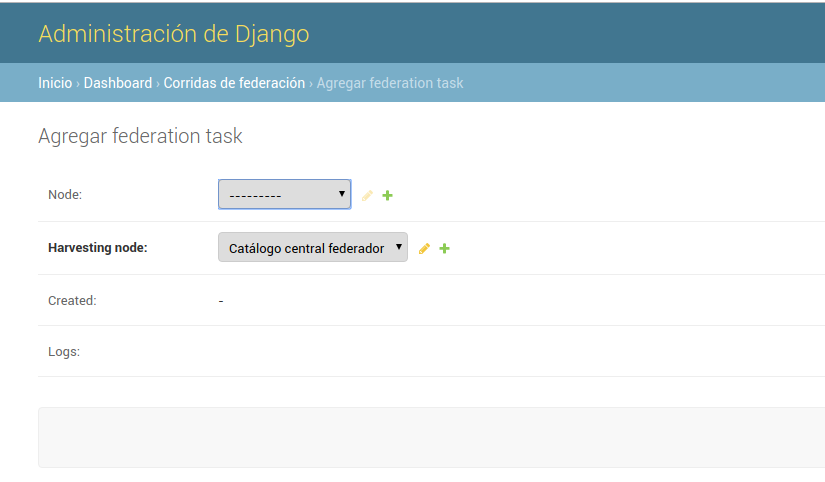Click the bold Harvesting node: label
The width and height of the screenshot is (825, 482).
point(98,248)
